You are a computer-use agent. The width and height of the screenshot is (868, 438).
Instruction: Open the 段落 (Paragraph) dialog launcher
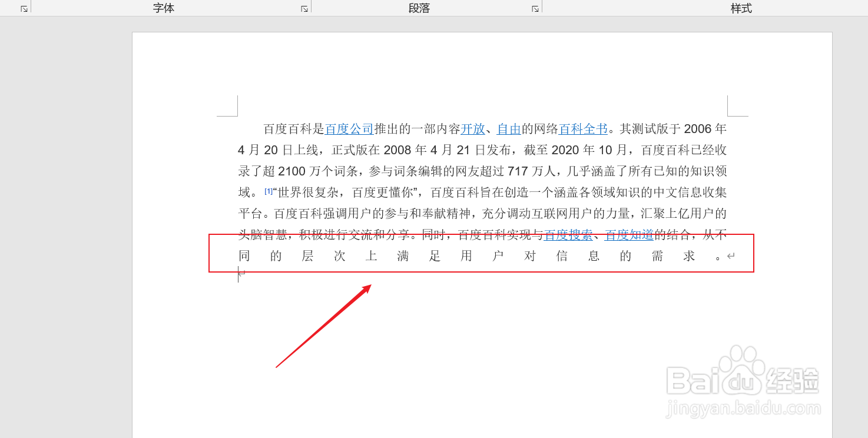535,9
